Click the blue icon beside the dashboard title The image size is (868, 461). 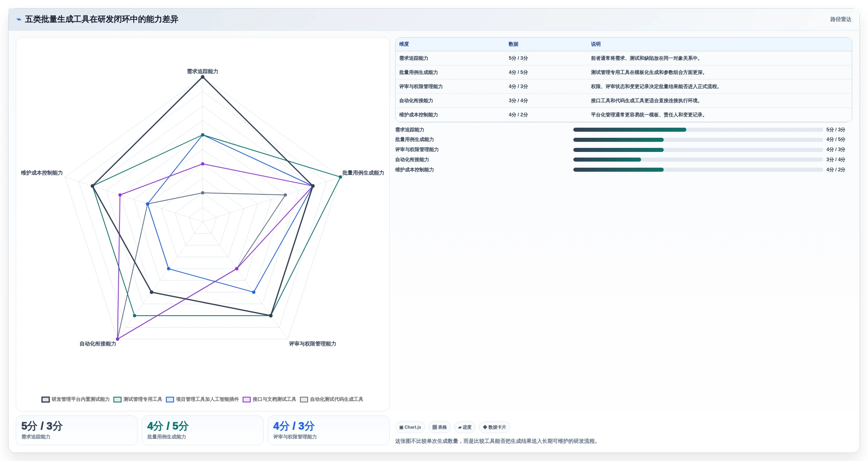point(19,19)
